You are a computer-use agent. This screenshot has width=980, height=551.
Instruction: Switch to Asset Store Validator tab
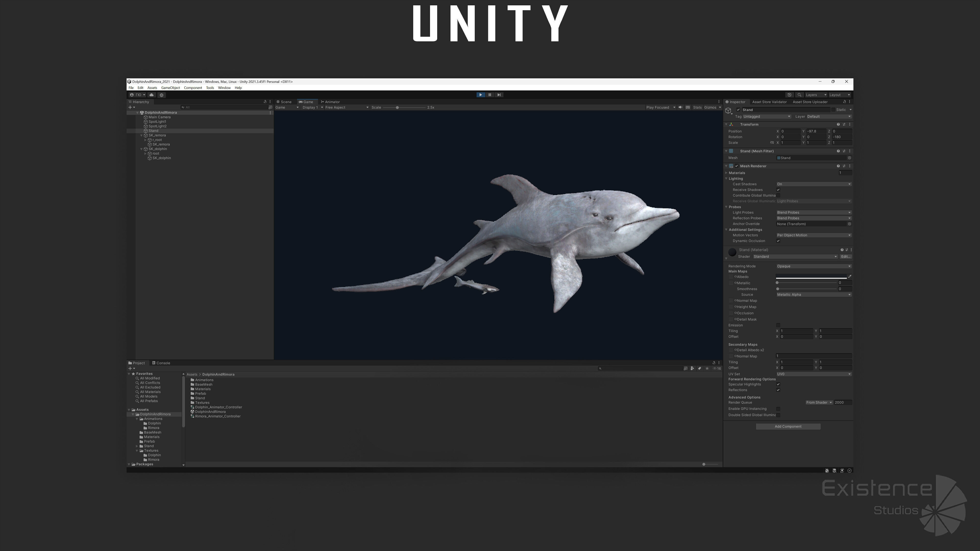tap(769, 102)
